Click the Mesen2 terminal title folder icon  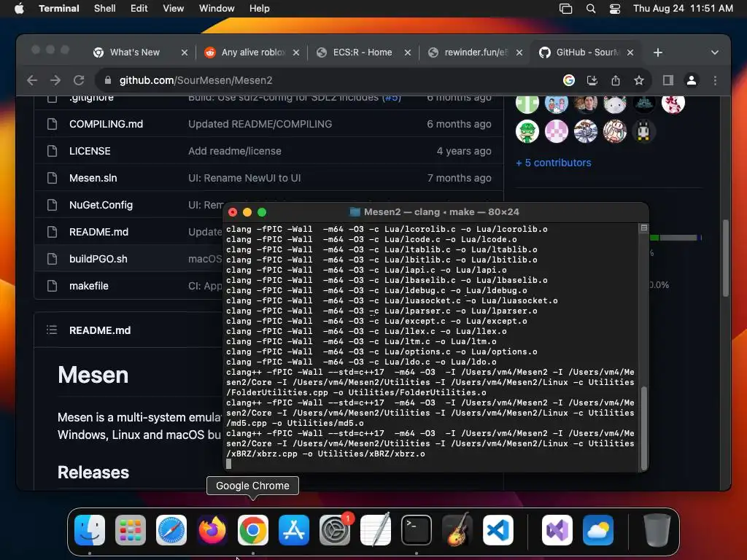[355, 212]
